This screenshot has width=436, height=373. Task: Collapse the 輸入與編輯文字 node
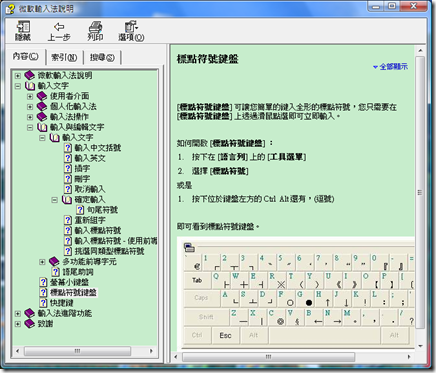(x=30, y=127)
